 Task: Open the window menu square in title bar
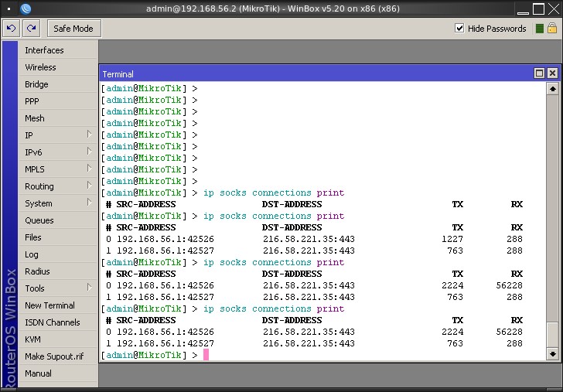tap(9, 9)
